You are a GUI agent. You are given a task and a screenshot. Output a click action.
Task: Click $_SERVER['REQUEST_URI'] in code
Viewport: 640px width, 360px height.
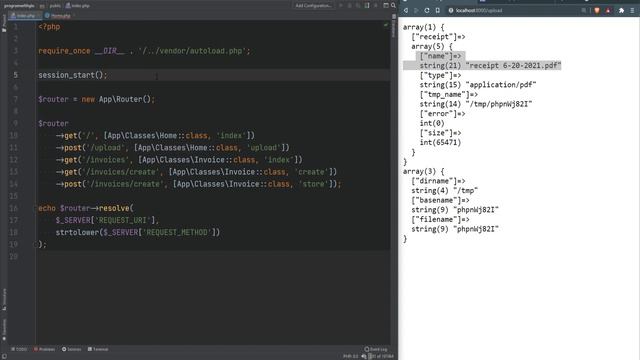105,220
